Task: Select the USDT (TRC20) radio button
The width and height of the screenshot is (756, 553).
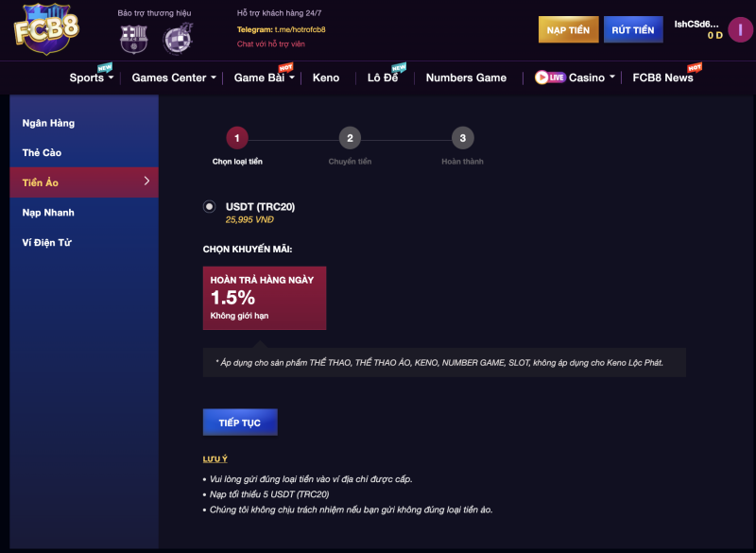Action: tap(209, 207)
